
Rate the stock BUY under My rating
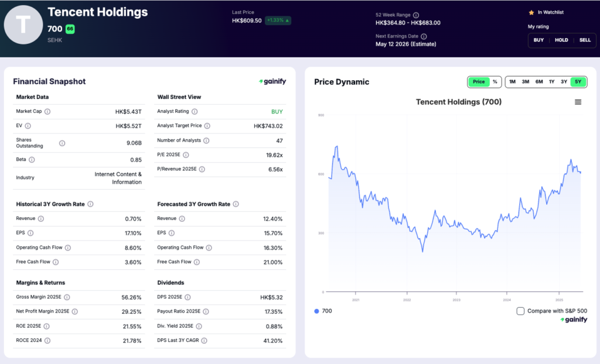[x=538, y=40]
